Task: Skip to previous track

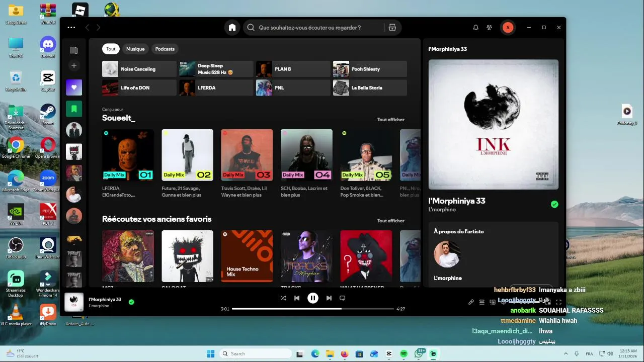Action: pyautogui.click(x=297, y=298)
